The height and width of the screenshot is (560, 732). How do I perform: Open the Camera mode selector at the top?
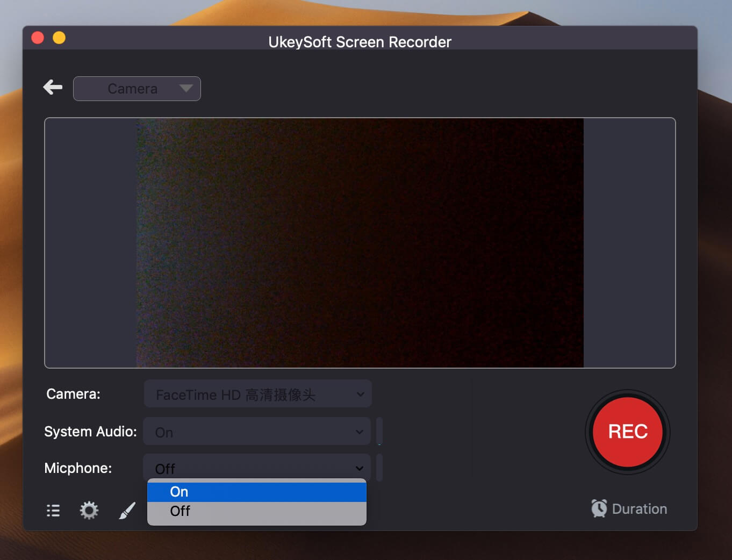(x=137, y=88)
